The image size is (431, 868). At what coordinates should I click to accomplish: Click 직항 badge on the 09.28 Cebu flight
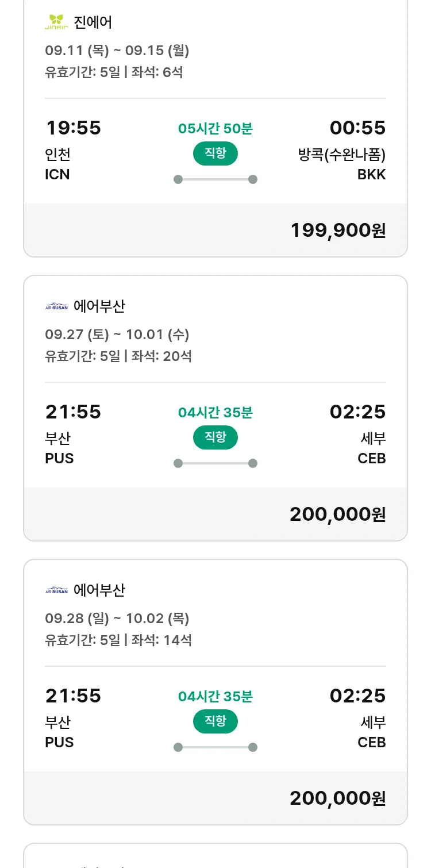click(215, 721)
